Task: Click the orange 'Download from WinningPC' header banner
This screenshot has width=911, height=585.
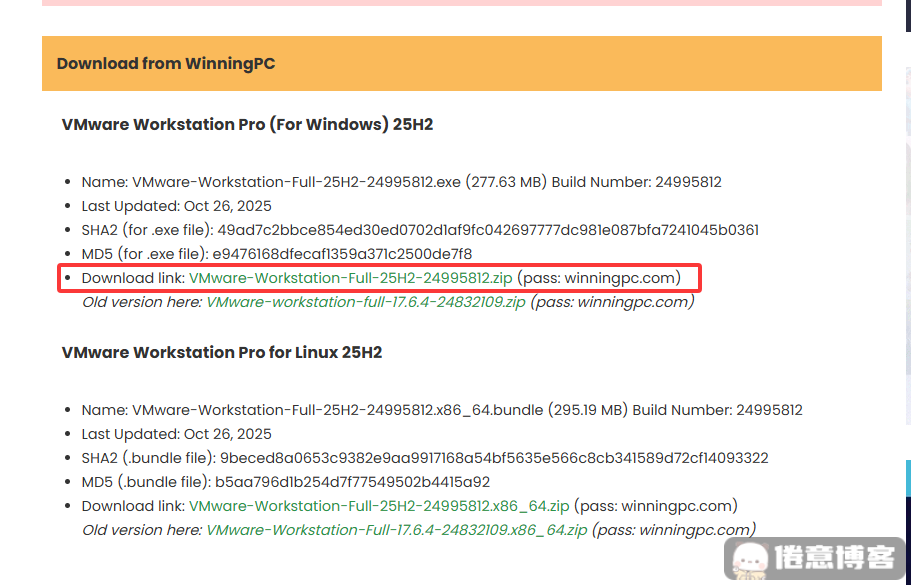Action: pos(461,64)
